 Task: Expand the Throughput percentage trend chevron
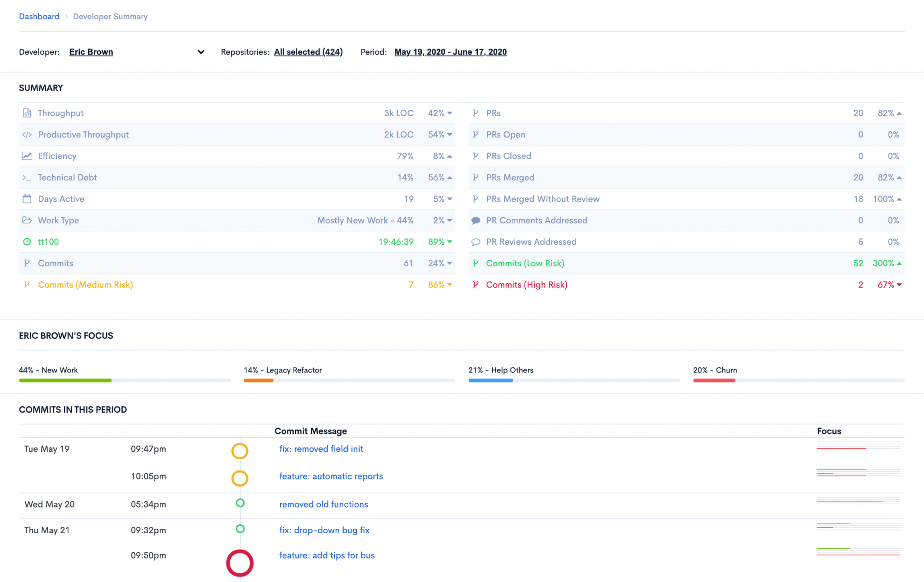coord(448,113)
